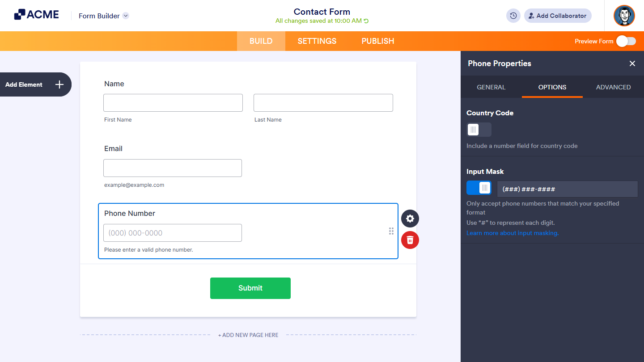Click ADD NEW PAGE HERE
The image size is (644, 362).
tap(248, 335)
